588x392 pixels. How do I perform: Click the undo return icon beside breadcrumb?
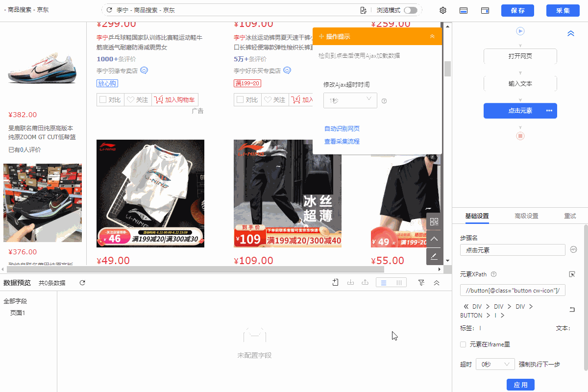[x=572, y=309]
